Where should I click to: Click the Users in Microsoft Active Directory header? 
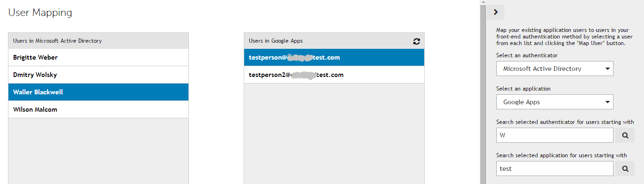click(98, 41)
